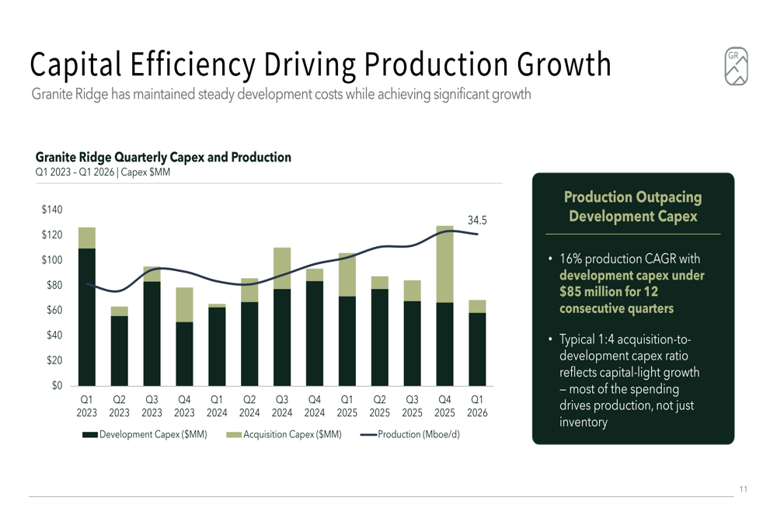The width and height of the screenshot is (777, 532).
Task: Click the Q2 2025 x-axis label
Action: coord(380,406)
